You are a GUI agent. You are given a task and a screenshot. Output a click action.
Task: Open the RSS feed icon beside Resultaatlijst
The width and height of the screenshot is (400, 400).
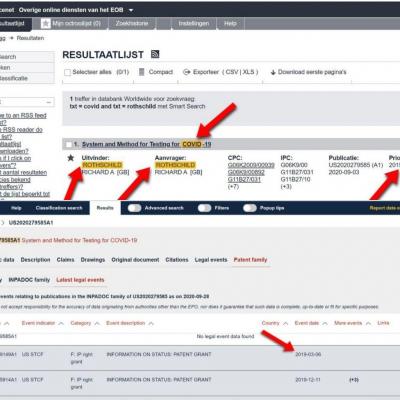155,54
